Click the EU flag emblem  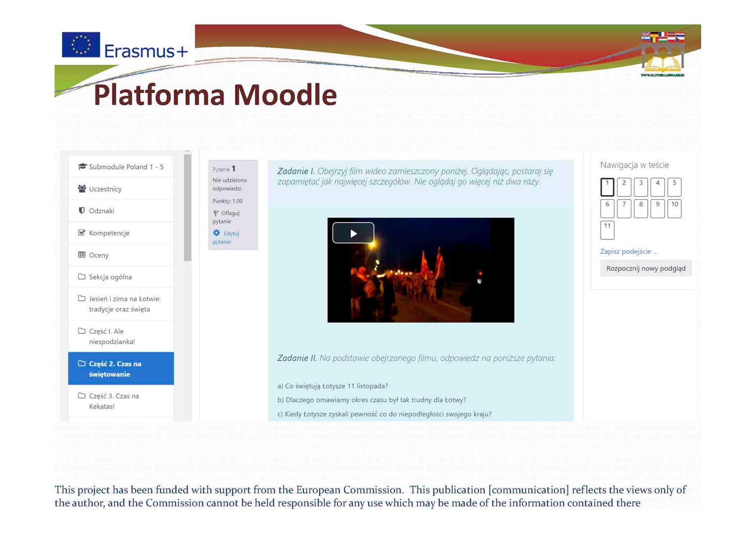(x=81, y=44)
